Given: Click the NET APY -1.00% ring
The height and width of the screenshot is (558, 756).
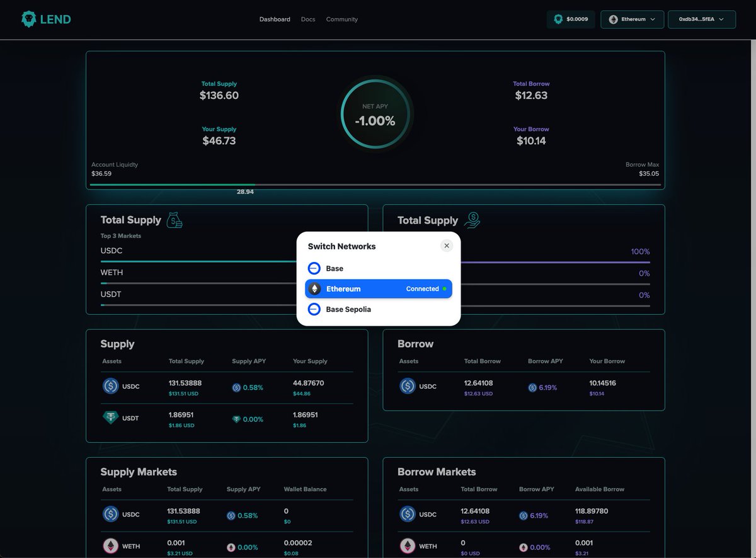Looking at the screenshot, I should pyautogui.click(x=375, y=115).
